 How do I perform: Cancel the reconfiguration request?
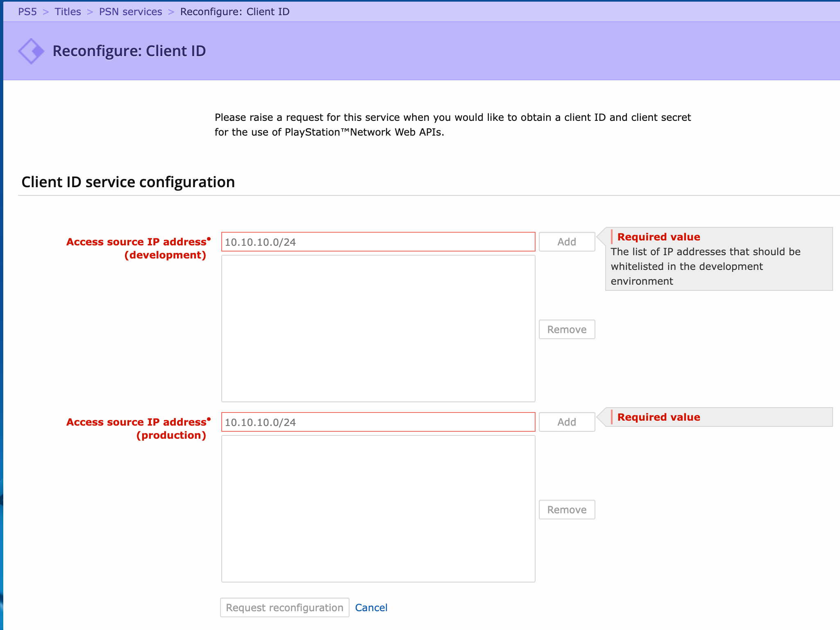(371, 607)
